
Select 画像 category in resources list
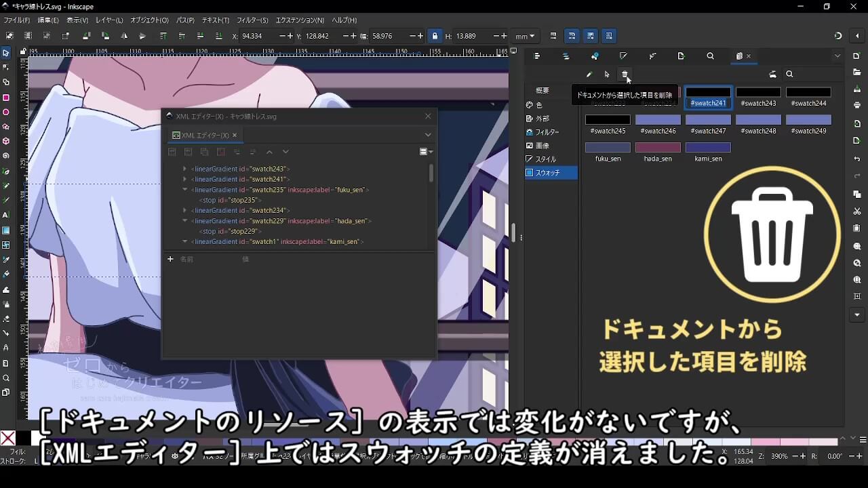(551, 146)
